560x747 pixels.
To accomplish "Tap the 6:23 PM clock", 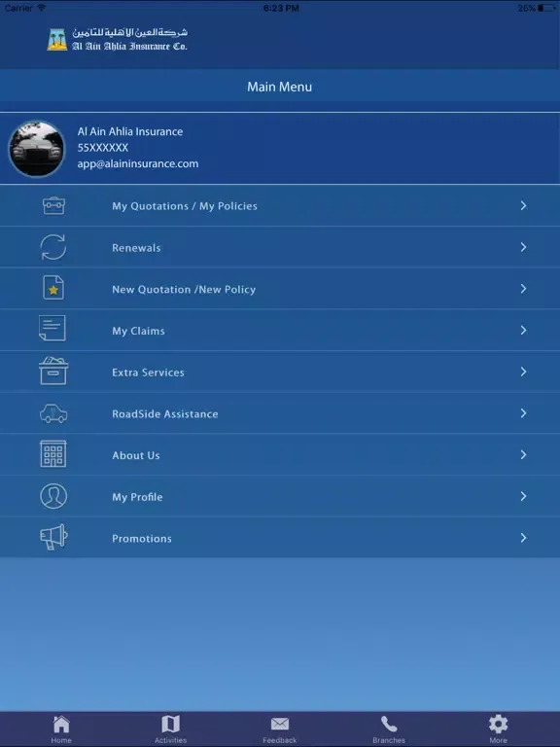I will 281,8.
